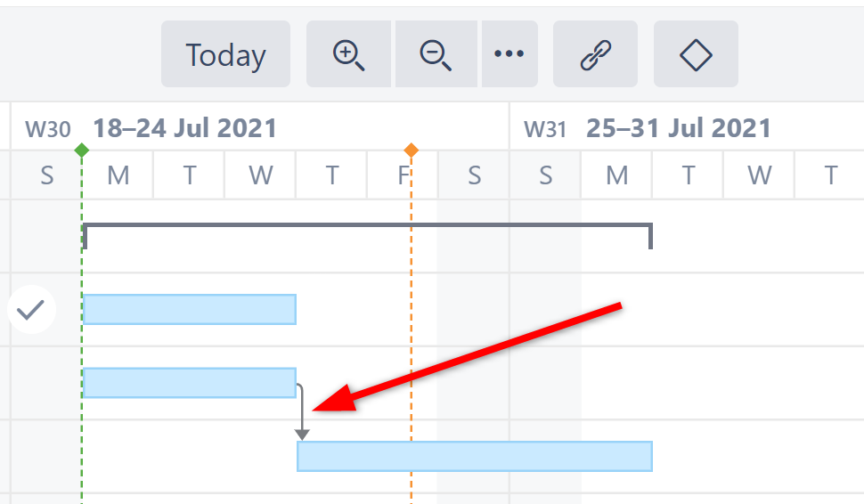Zoom out of the Gantt timeline
This screenshot has width=864, height=504.
click(x=436, y=55)
